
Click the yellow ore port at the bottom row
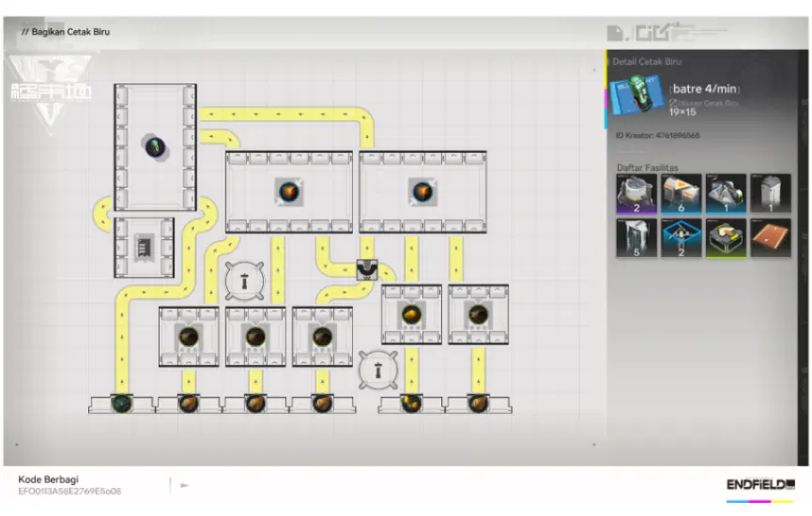(x=411, y=403)
